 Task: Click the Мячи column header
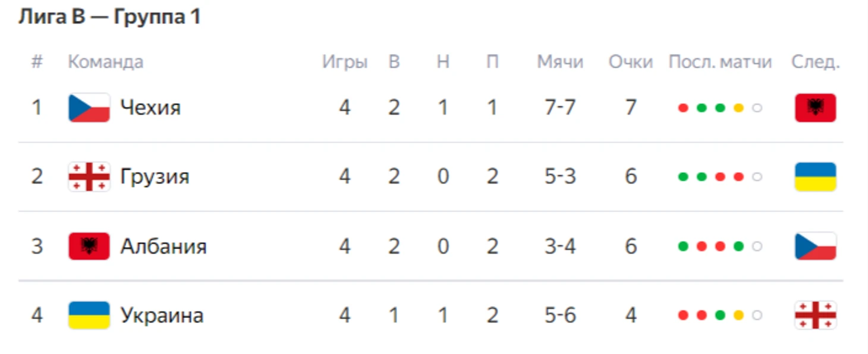click(560, 62)
